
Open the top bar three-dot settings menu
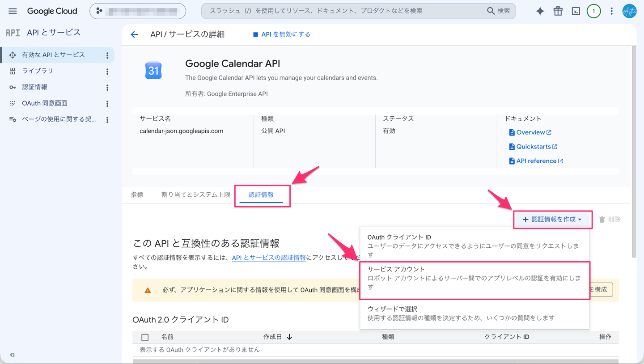pos(612,11)
